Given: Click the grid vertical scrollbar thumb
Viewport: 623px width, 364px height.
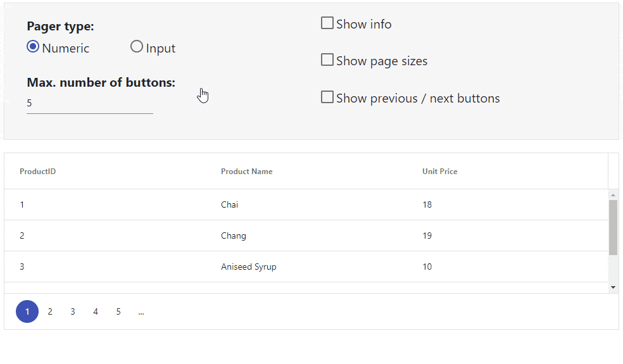Looking at the screenshot, I should coord(614,228).
